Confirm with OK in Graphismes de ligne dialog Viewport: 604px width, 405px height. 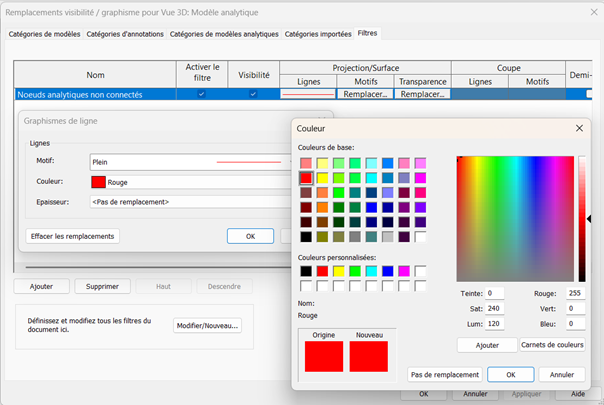[250, 236]
